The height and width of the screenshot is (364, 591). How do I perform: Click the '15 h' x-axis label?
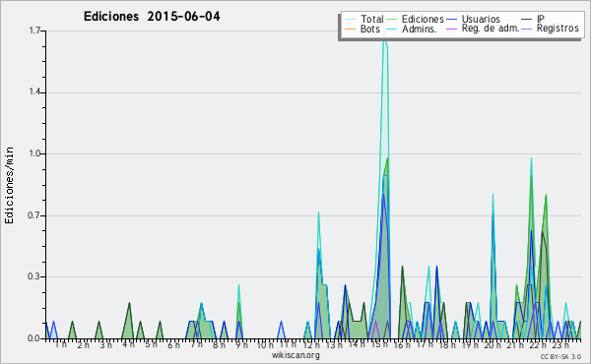(x=379, y=344)
